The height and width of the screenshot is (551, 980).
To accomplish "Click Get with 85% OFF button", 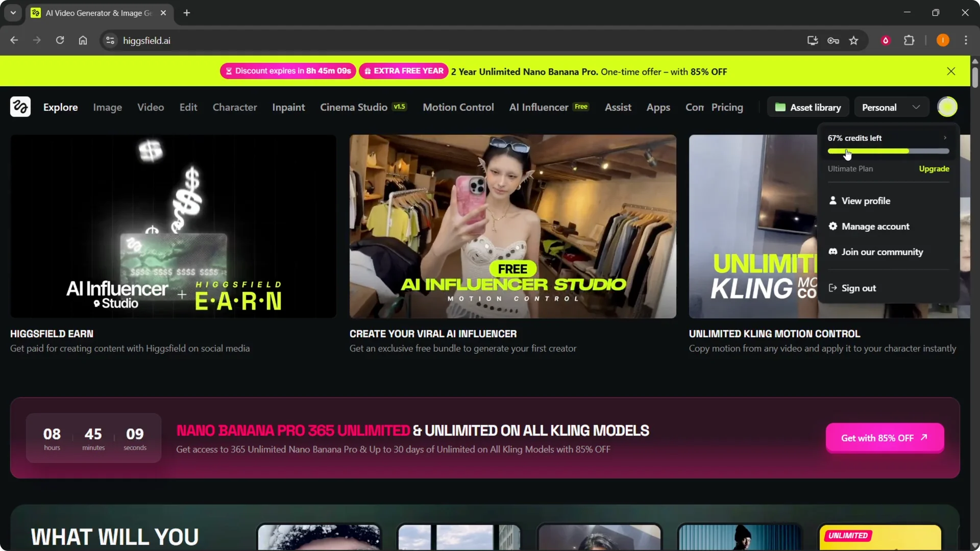I will pos(885,438).
